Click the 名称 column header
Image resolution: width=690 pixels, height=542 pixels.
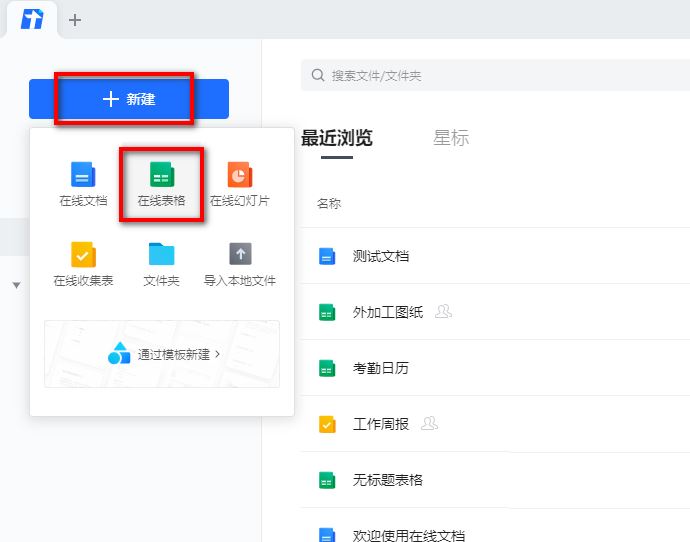point(329,203)
